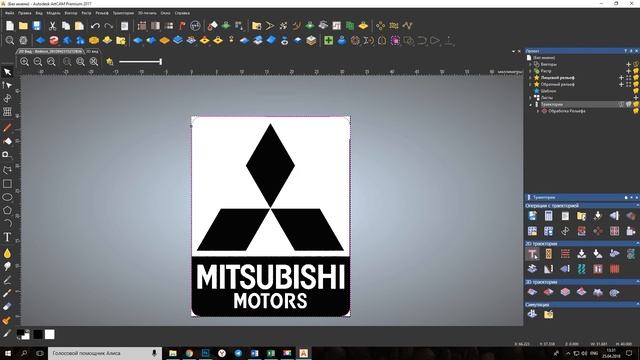This screenshot has width=640, height=360.
Task: Open Chrome from the taskbar
Action: point(189,353)
